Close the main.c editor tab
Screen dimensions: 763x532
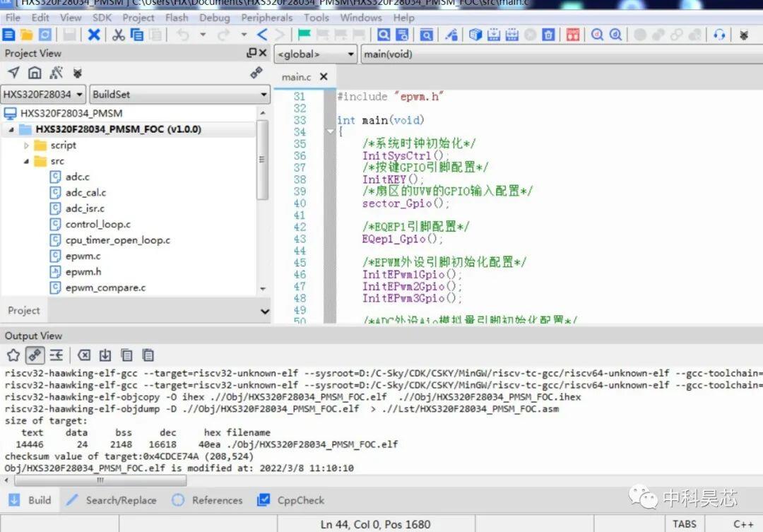[324, 76]
